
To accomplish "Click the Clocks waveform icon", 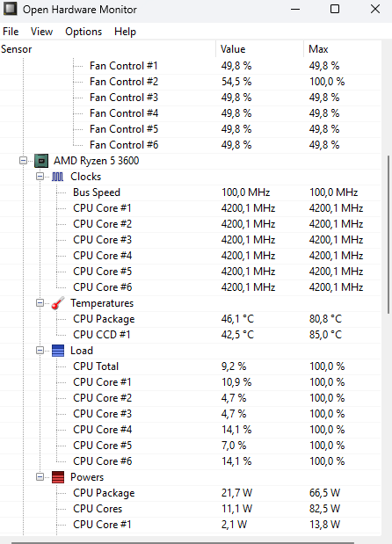I will (x=58, y=177).
